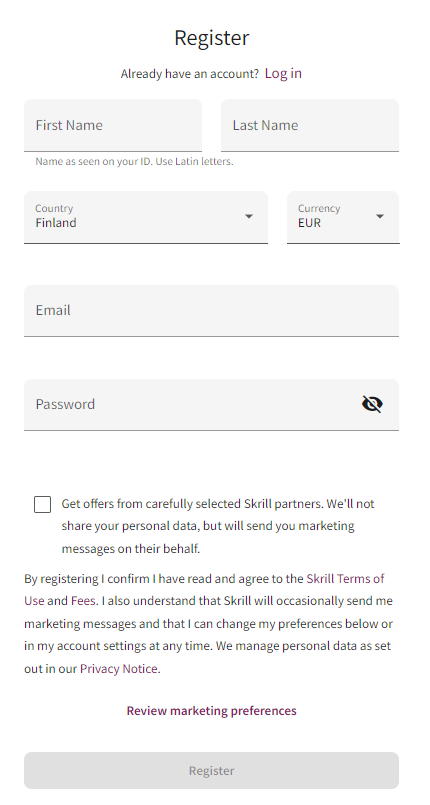430x805 pixels.
Task: Follow the Log in link
Action: (x=283, y=73)
